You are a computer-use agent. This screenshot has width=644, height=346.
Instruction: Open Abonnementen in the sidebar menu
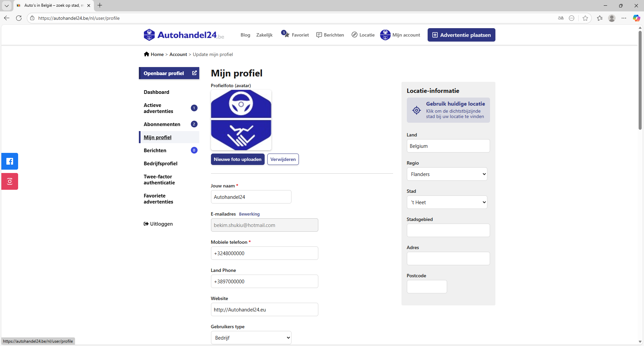pos(162,124)
